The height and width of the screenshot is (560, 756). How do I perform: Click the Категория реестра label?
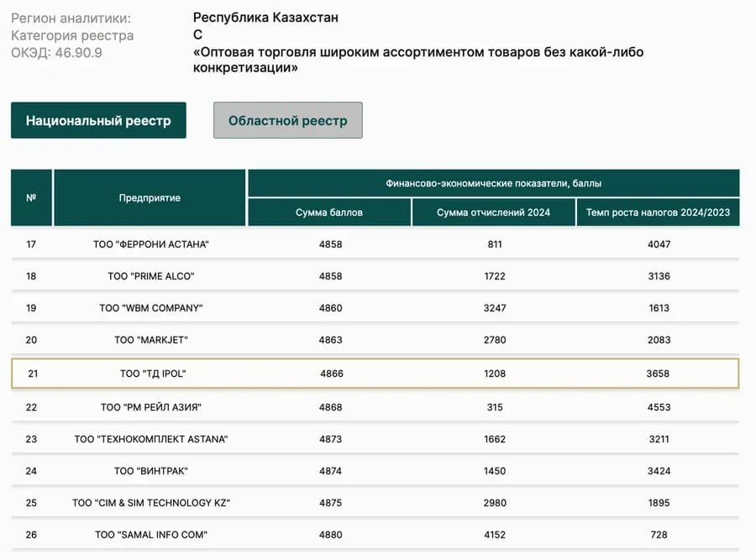pos(72,35)
